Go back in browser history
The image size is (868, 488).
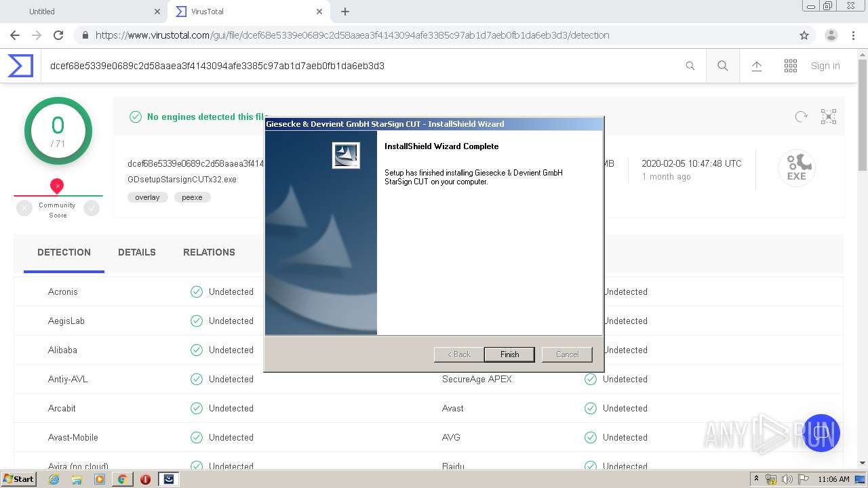[15, 35]
